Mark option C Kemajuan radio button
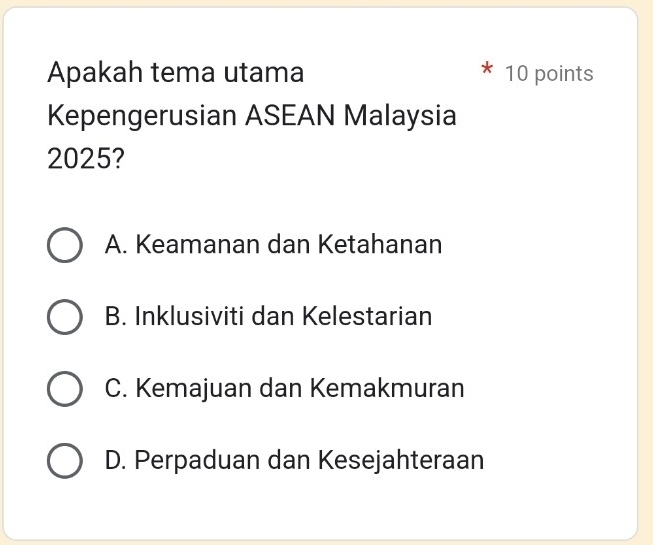Viewport: 653px width, 545px height. pos(65,391)
